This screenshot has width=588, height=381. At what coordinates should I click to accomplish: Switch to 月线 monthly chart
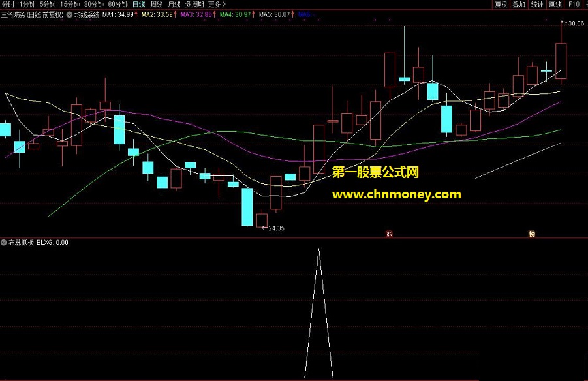(x=174, y=4)
